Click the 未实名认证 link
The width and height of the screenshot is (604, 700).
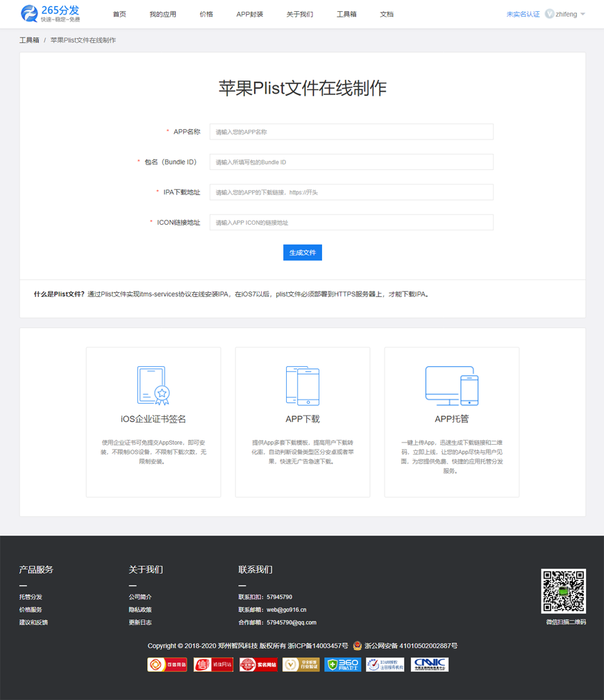pos(522,13)
